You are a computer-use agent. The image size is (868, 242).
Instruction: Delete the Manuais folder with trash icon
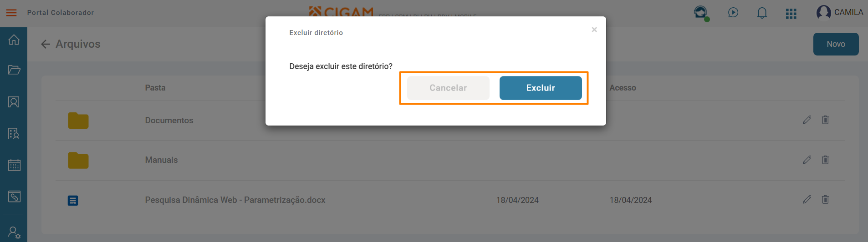tap(825, 160)
